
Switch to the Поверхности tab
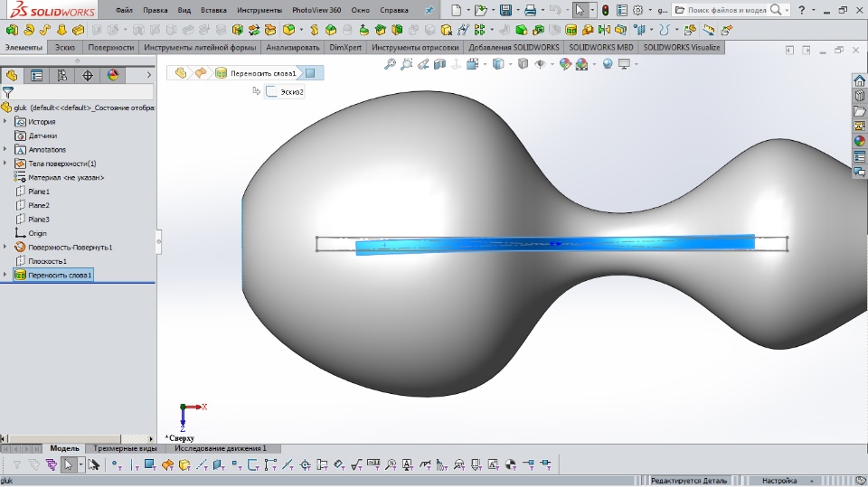[x=111, y=47]
